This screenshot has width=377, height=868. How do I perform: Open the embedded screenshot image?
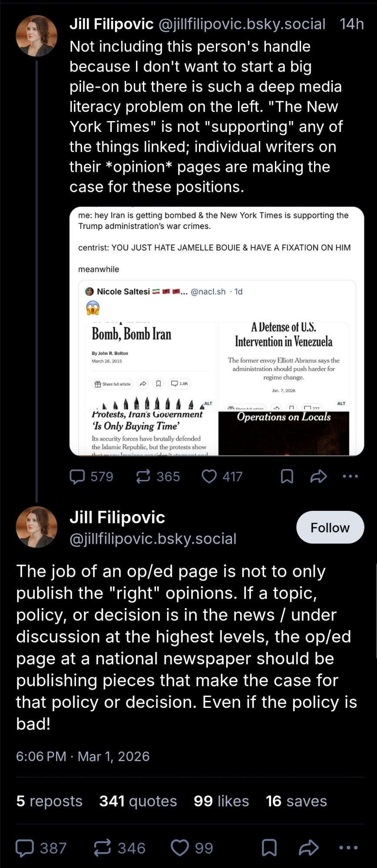217,331
